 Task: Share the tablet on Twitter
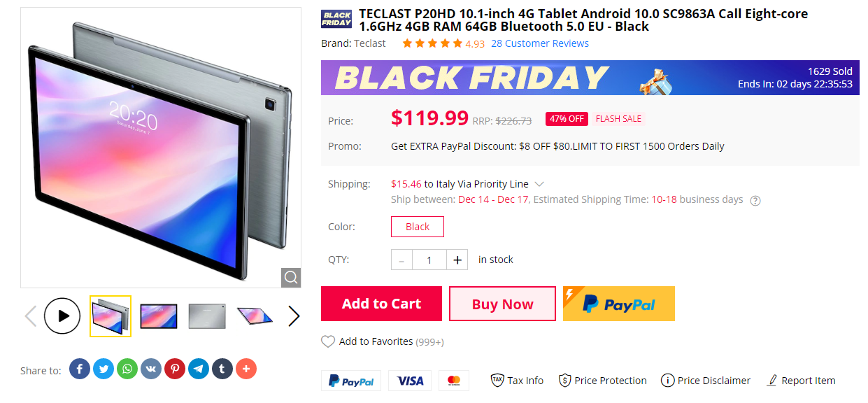pyautogui.click(x=104, y=369)
